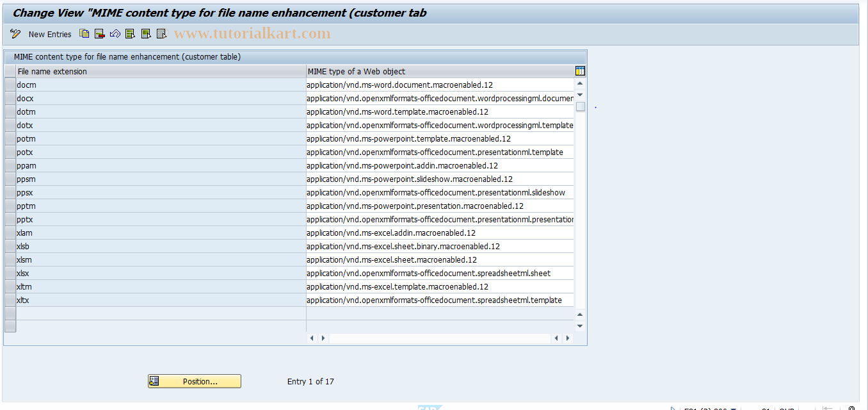The width and height of the screenshot is (868, 410).
Task: Click the 'xlsm' file extension cell
Action: [161, 259]
